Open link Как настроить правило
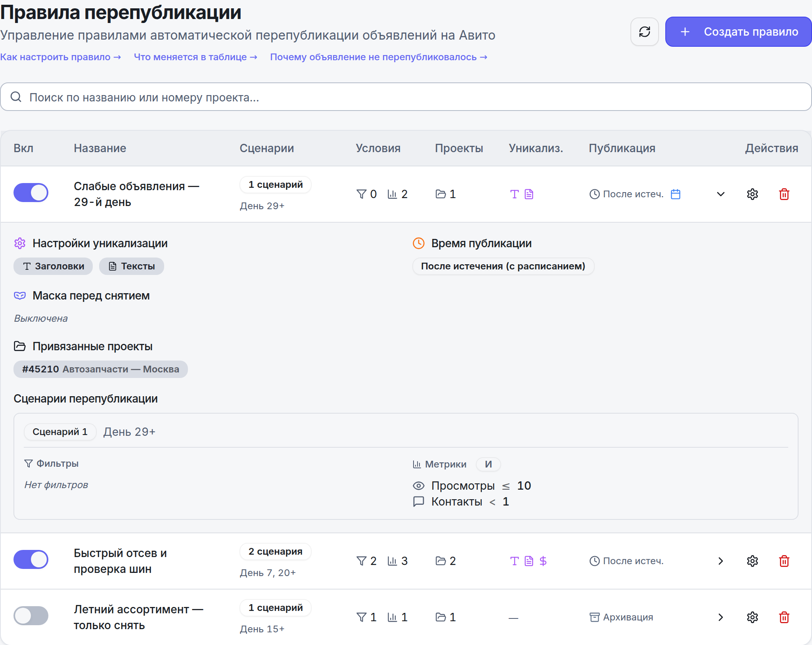This screenshot has width=812, height=645. point(61,57)
